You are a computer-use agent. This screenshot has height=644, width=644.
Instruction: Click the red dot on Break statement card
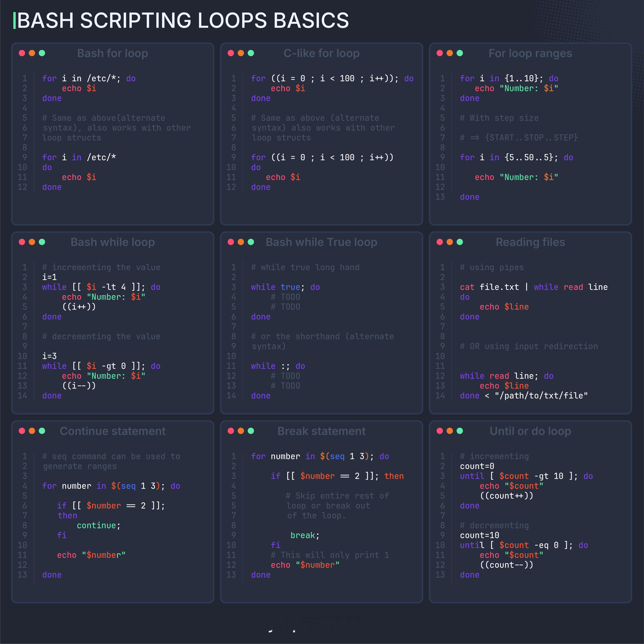[x=231, y=431]
